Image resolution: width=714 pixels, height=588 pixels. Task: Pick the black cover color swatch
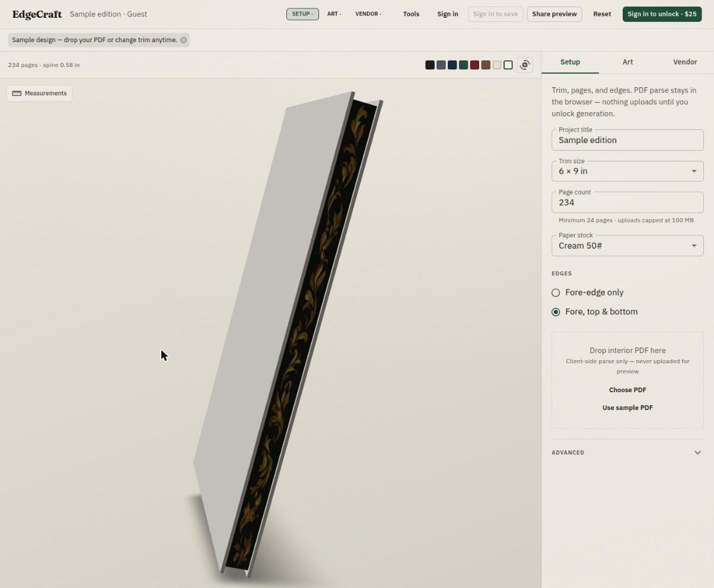pos(430,65)
